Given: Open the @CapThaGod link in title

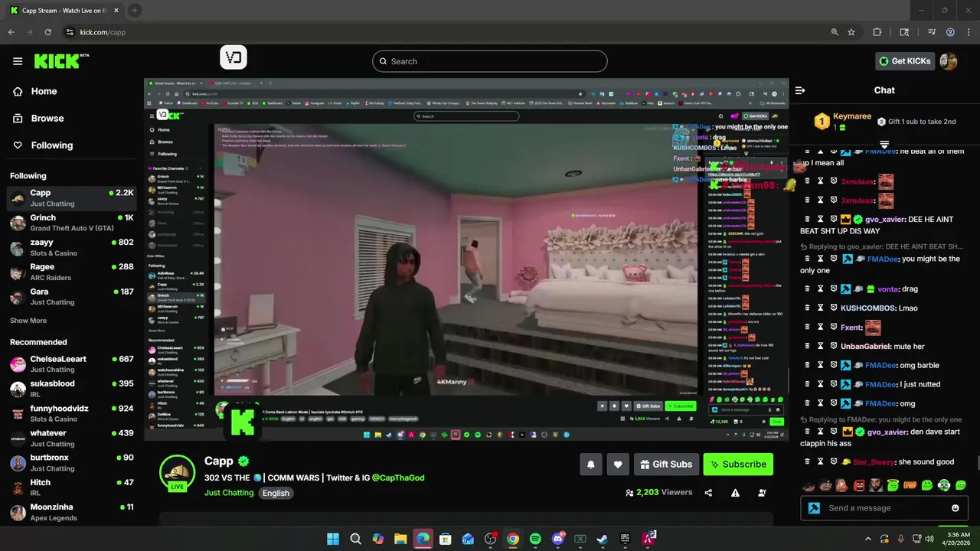Looking at the screenshot, I should [x=398, y=478].
